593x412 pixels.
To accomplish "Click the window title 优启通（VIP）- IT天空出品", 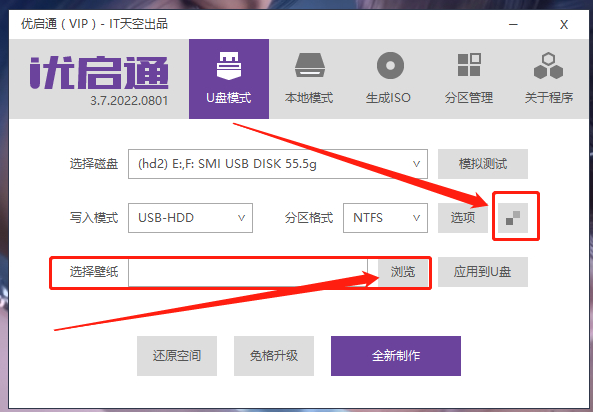I will (94, 24).
